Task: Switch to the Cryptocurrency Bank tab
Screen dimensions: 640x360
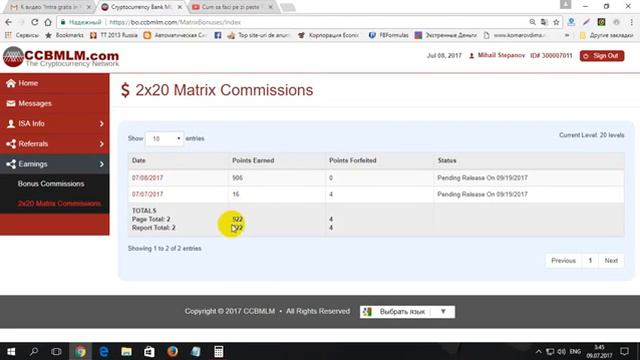Action: coord(141,7)
